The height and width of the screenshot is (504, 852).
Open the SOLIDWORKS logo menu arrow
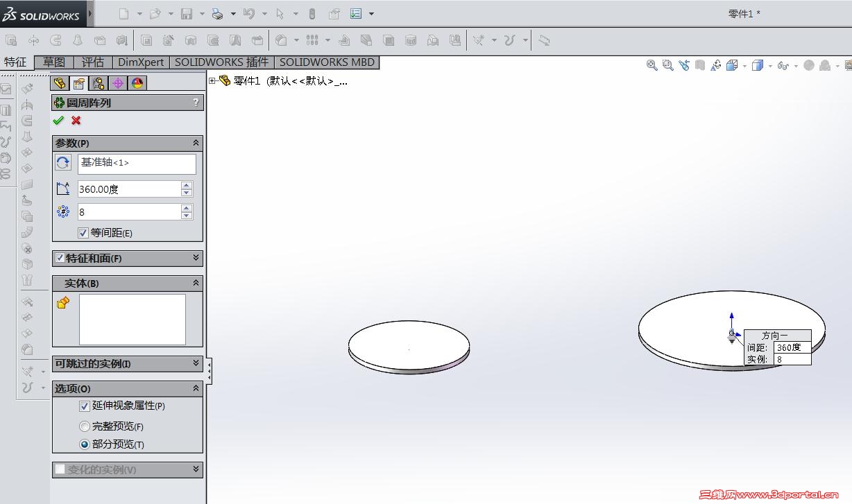point(91,13)
